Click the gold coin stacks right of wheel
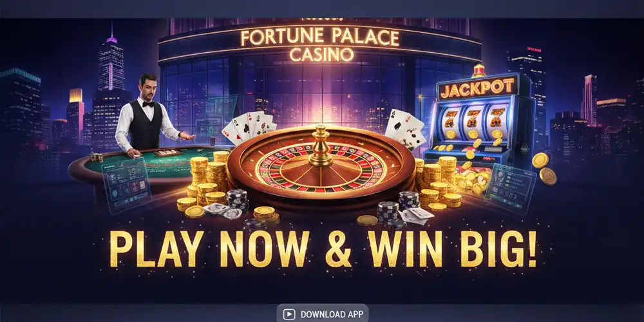Image resolution: width=644 pixels, height=322 pixels. click(437, 181)
